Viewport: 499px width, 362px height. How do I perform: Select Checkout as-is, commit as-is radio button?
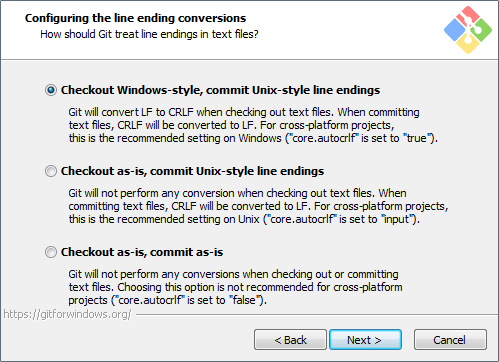pyautogui.click(x=51, y=252)
